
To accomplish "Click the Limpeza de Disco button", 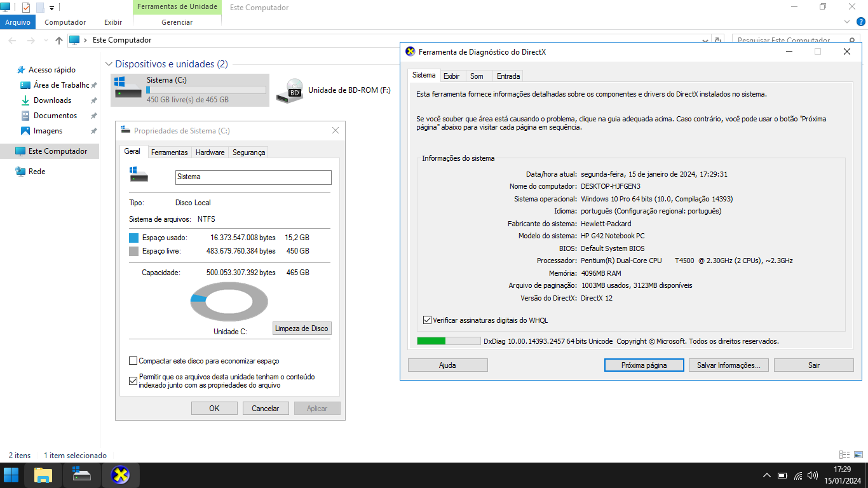I will pos(302,329).
